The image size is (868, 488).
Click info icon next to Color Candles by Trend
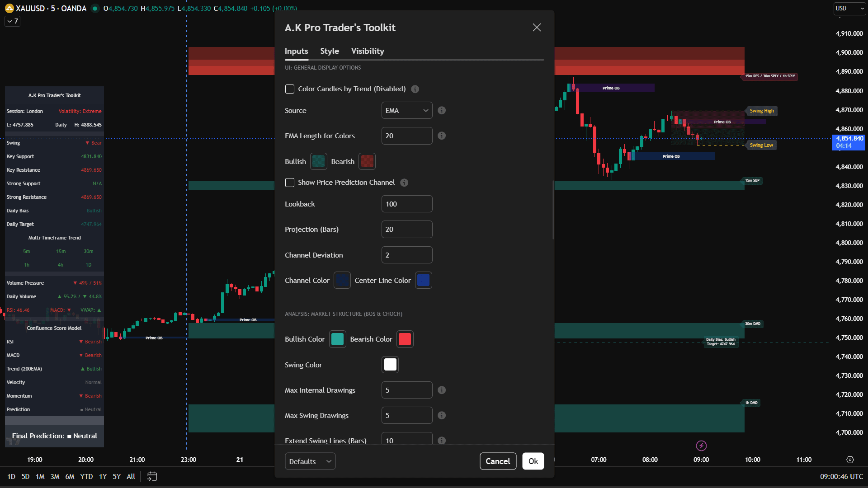[415, 89]
